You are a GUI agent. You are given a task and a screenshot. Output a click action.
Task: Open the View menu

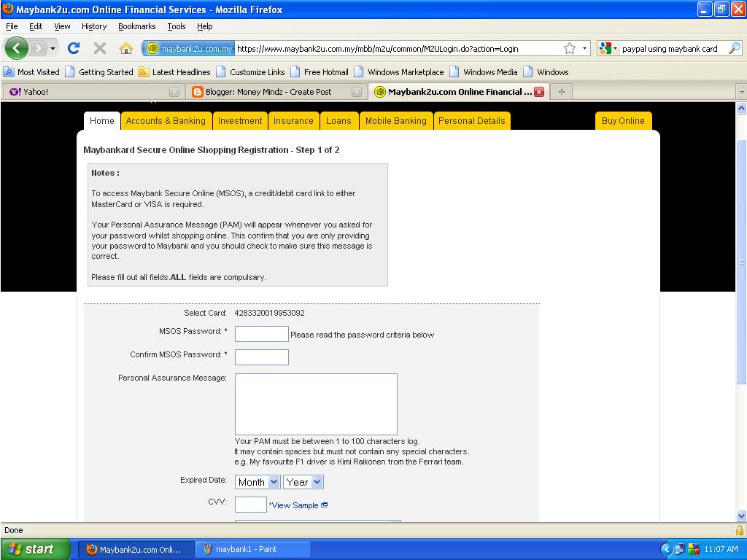tap(62, 26)
